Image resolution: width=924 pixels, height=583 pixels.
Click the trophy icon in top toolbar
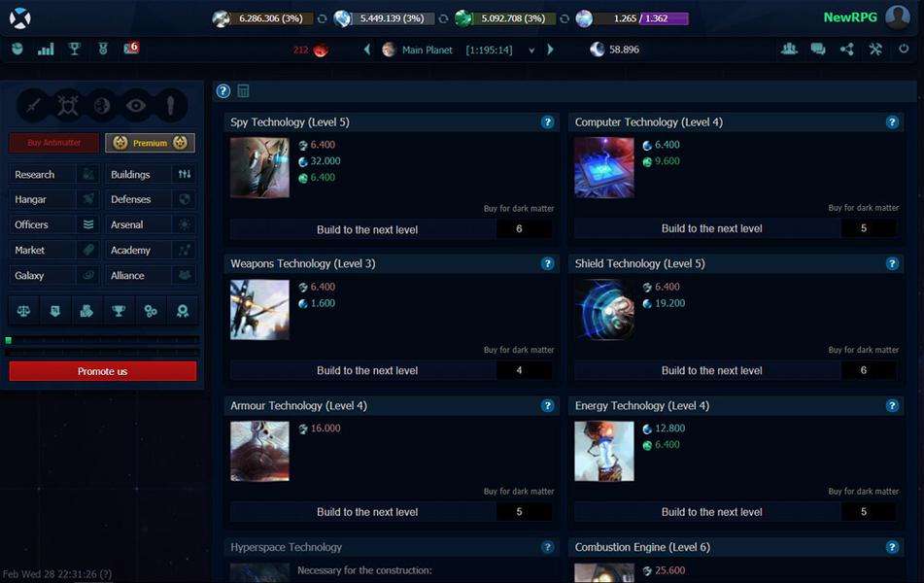(x=74, y=49)
